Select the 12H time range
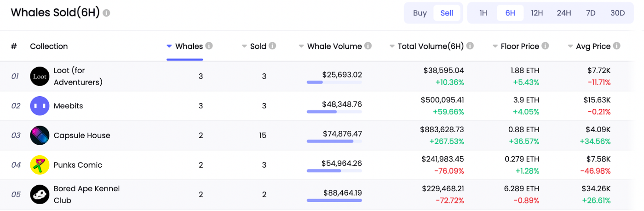Viewport: 644px width, 211px height. click(x=537, y=13)
